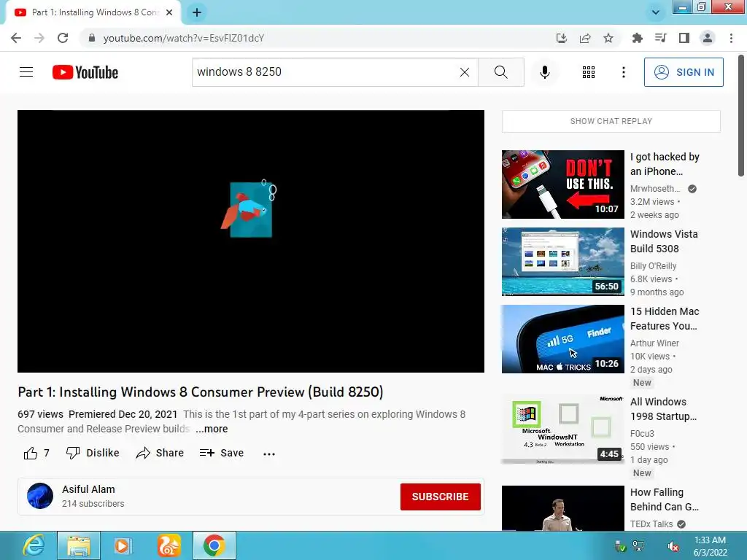Click the muted volume tray icon

point(673,546)
